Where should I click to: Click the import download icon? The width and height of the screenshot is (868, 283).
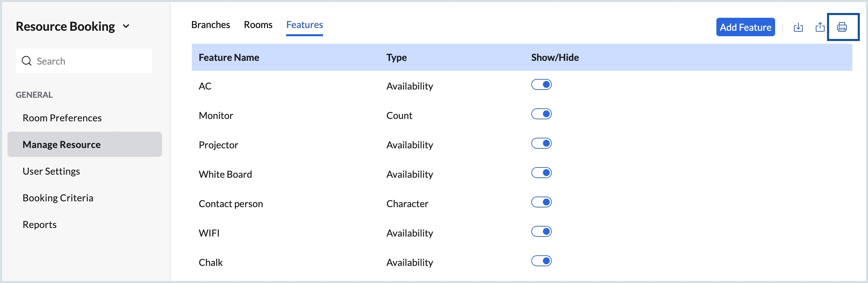pos(798,27)
